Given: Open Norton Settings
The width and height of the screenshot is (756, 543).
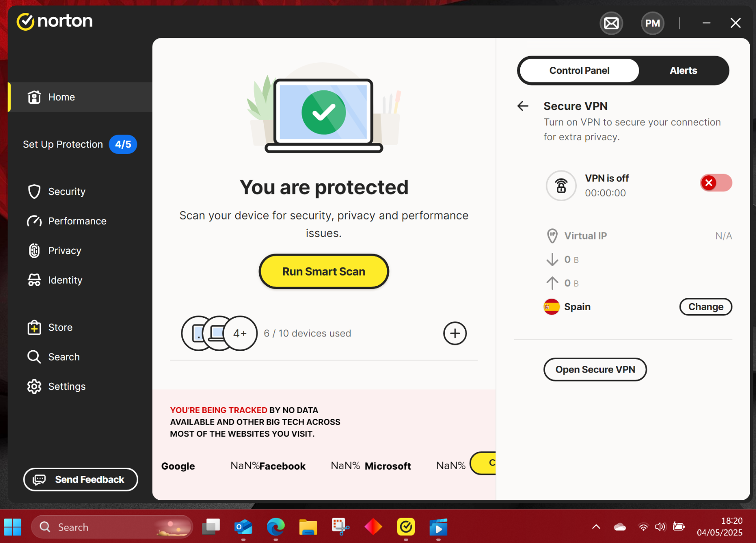Looking at the screenshot, I should [56, 386].
